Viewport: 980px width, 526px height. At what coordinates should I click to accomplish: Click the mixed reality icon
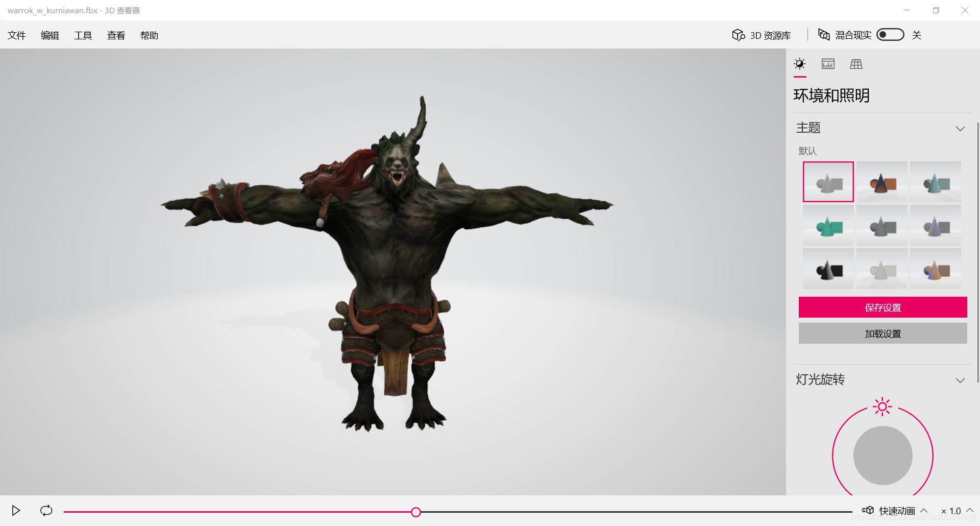(x=824, y=34)
